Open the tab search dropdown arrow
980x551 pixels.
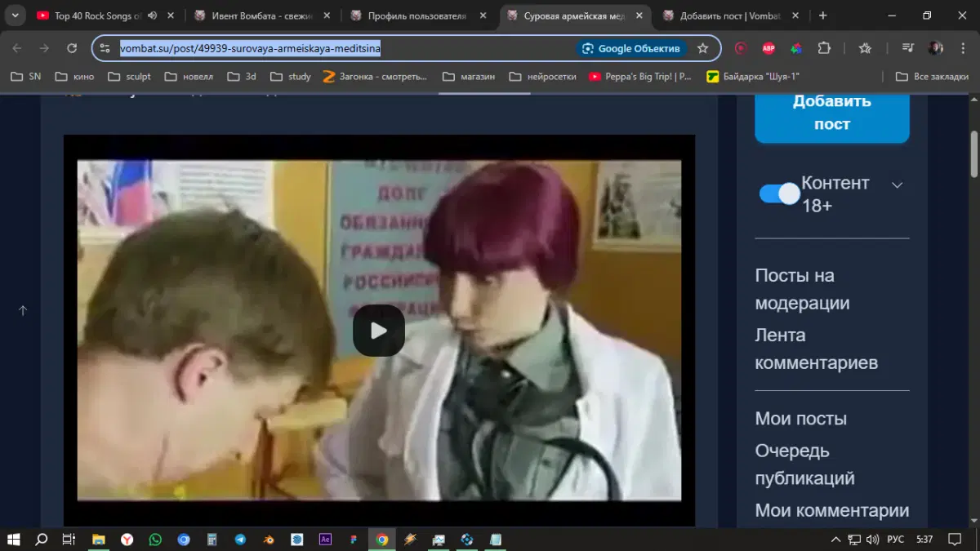15,16
